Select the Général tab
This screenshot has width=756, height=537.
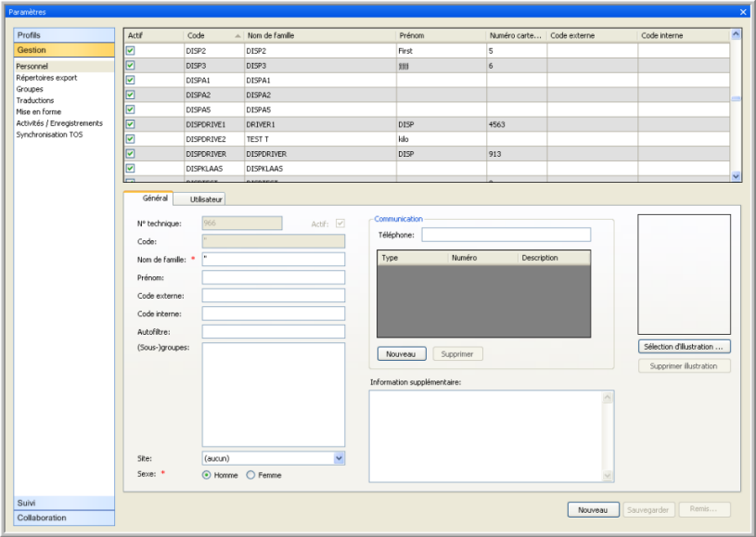tap(155, 198)
